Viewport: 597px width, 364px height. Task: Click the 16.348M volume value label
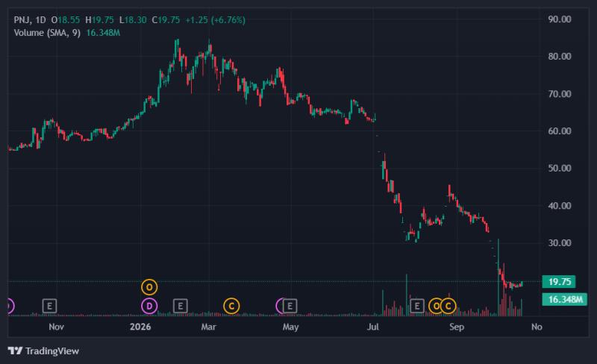click(565, 299)
